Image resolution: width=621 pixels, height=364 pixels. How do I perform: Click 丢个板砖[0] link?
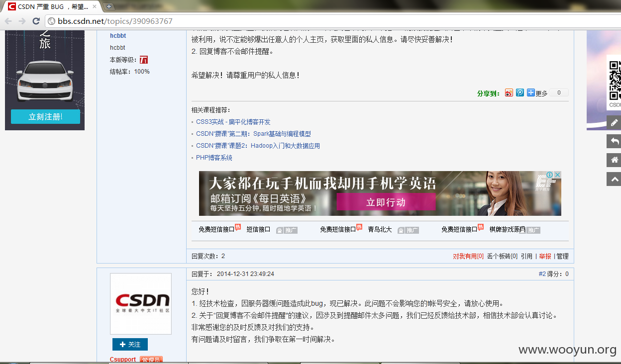(502, 256)
